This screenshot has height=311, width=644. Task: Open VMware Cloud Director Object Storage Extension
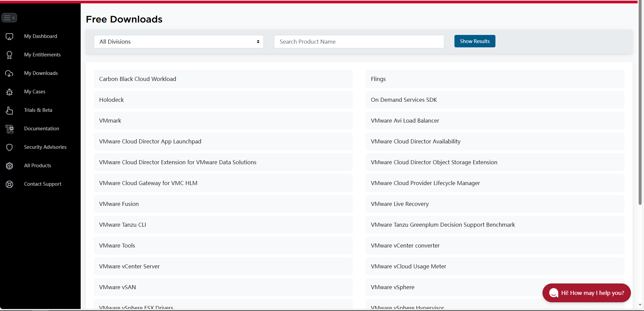click(x=495, y=162)
